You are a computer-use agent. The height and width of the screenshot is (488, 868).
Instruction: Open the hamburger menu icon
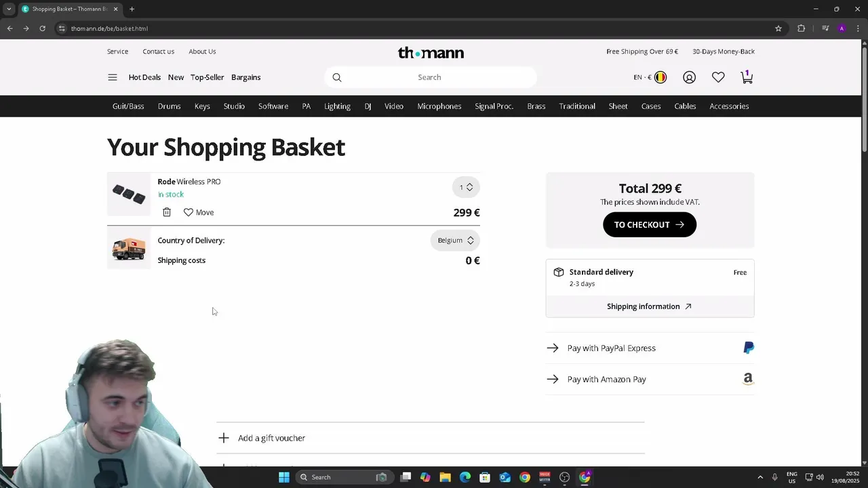click(113, 77)
